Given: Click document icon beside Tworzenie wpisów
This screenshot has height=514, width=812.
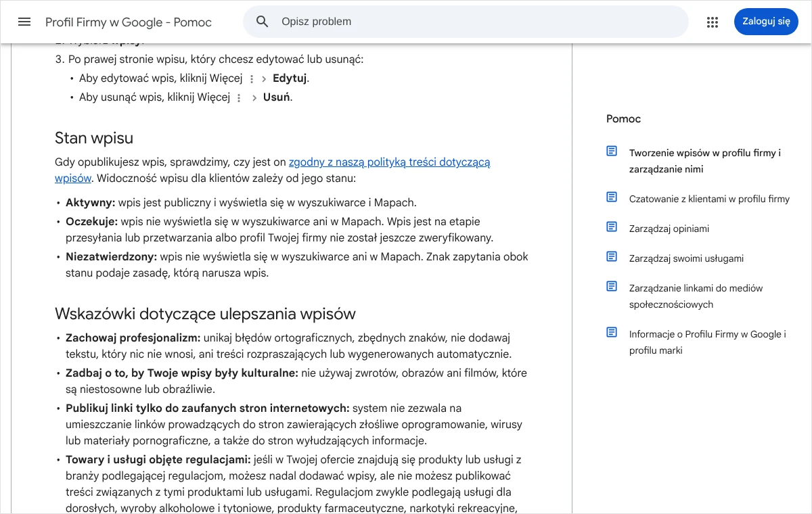Looking at the screenshot, I should pyautogui.click(x=612, y=151).
